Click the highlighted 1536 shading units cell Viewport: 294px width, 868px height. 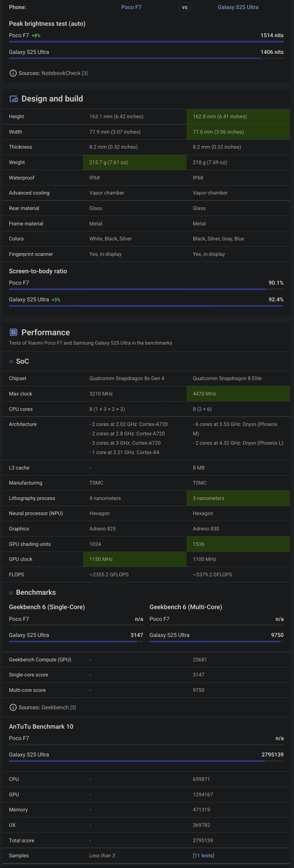coord(238,544)
